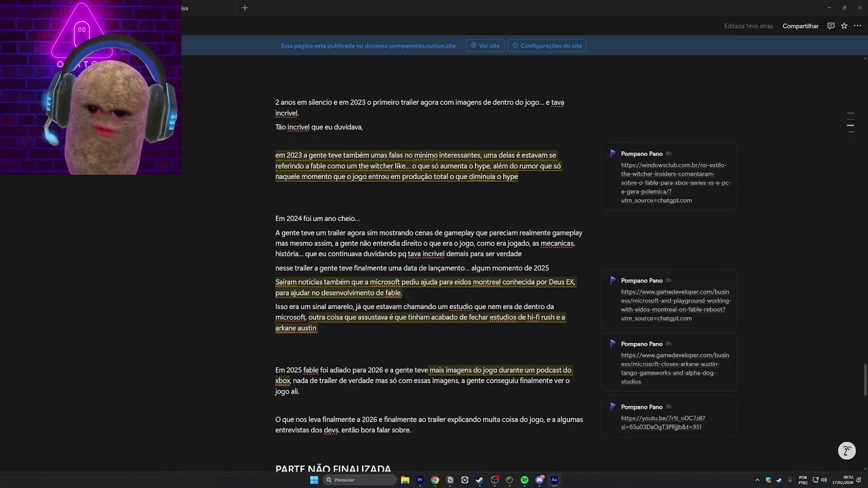Click Pompano Pano avatar on the 4h comment
Screen dimensions: 868x488
(613, 154)
